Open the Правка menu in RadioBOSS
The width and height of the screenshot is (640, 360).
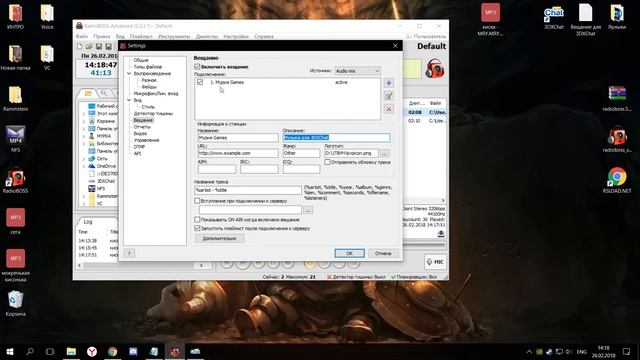coord(102,36)
